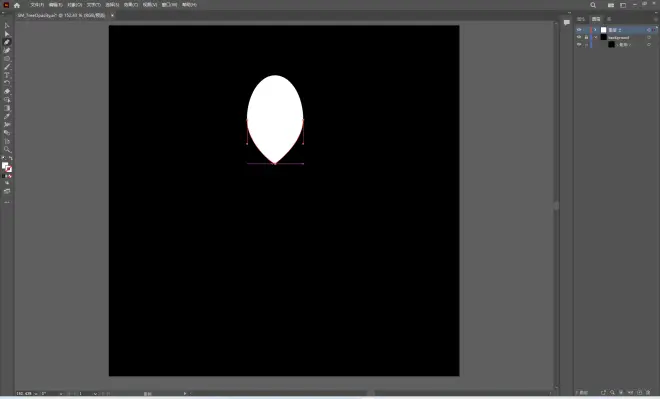Image resolution: width=660 pixels, height=399 pixels.
Task: Click the Delete Selection trash icon in Layers
Action: coord(649,392)
